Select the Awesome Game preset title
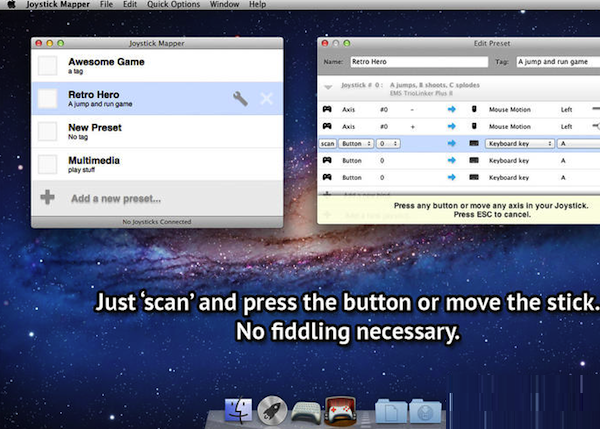 pos(106,62)
